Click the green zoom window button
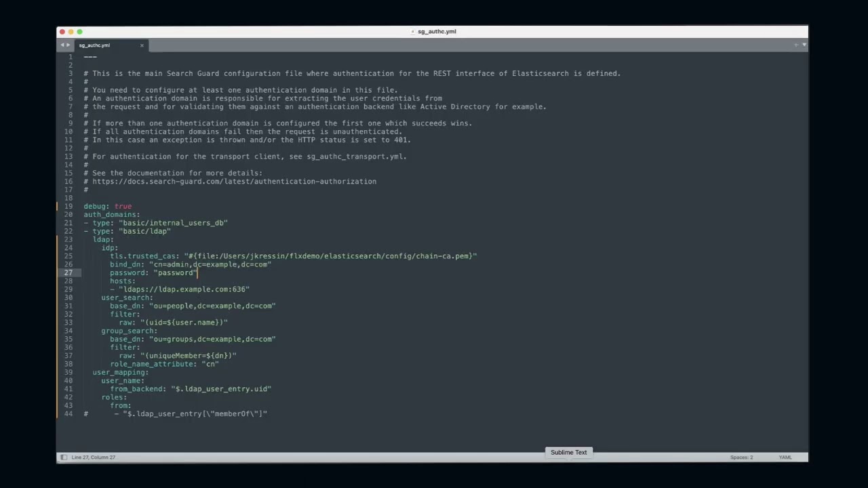 click(79, 32)
